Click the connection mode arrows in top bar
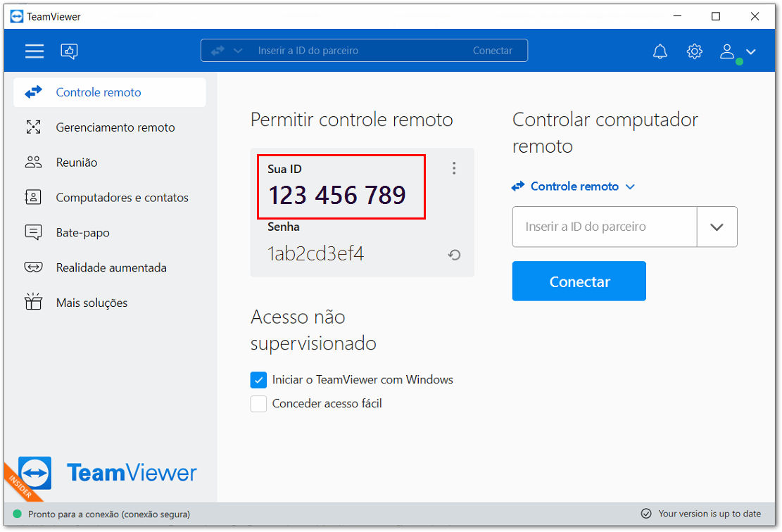 (217, 51)
